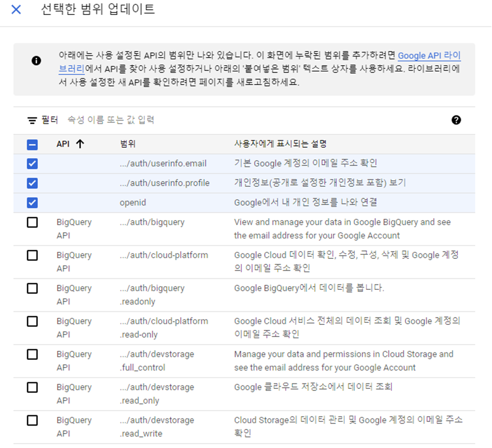Click BigQuery API cell in devstorage.read_only row
492x448 pixels.
coord(74,394)
